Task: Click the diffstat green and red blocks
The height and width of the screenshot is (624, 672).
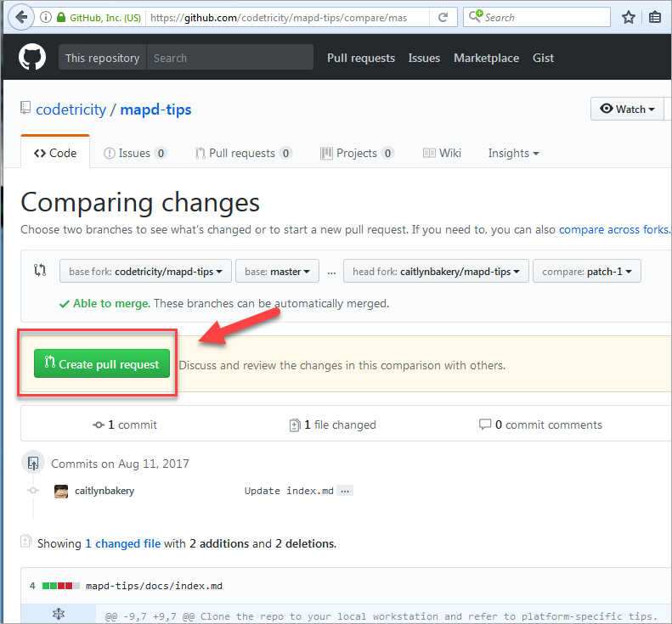Action: click(61, 586)
